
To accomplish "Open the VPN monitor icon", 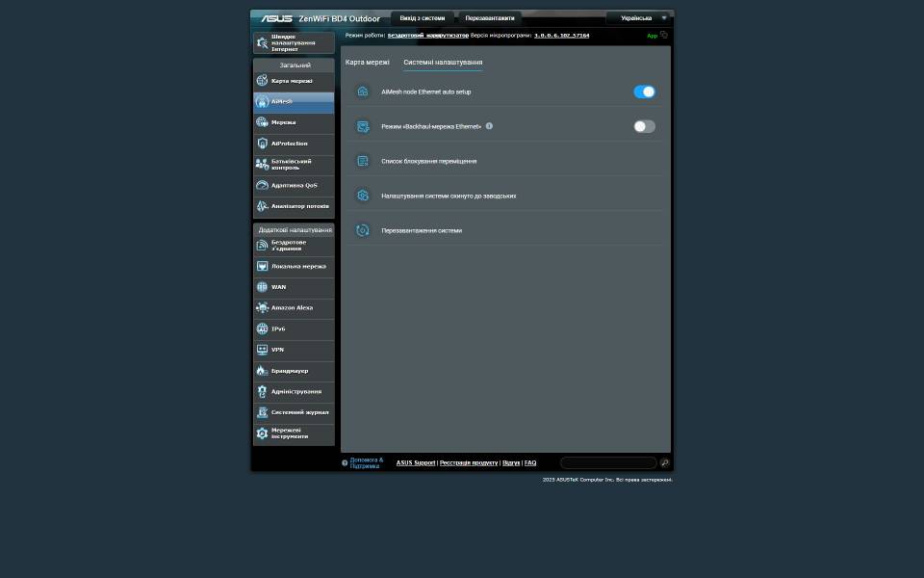I will tap(262, 350).
